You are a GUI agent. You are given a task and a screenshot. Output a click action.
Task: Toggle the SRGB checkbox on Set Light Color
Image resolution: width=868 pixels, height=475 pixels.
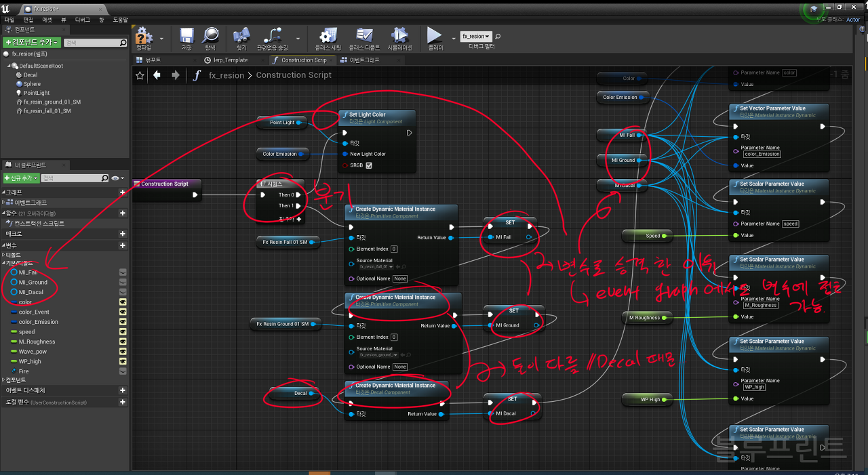coord(369,165)
